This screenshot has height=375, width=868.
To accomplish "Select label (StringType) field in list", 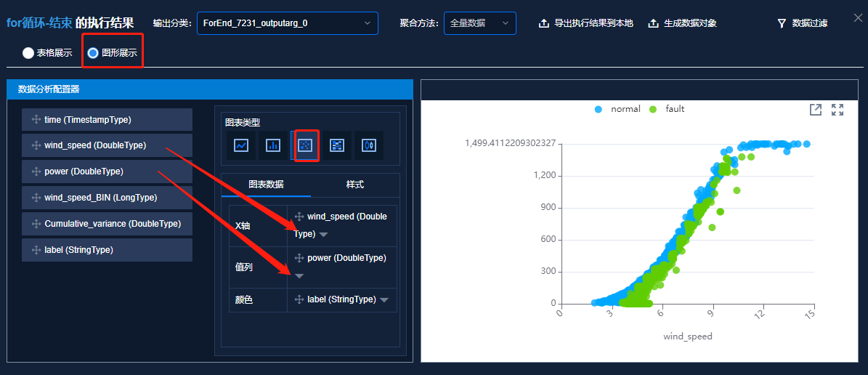I will [x=108, y=250].
